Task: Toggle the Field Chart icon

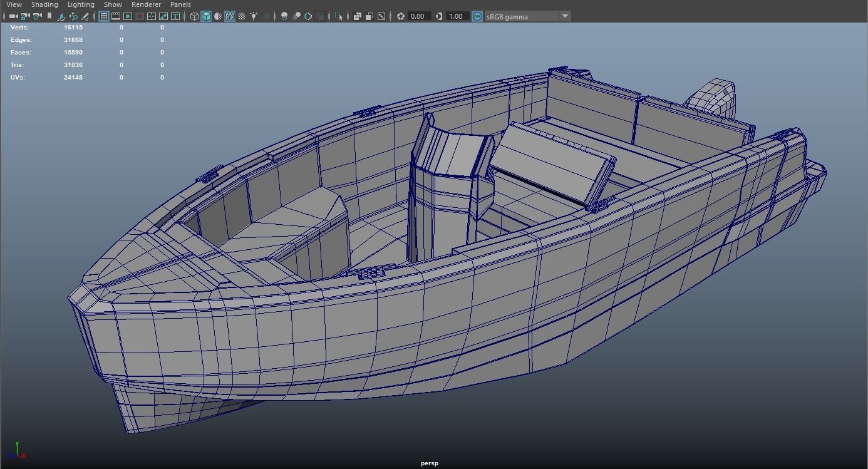Action: [152, 16]
